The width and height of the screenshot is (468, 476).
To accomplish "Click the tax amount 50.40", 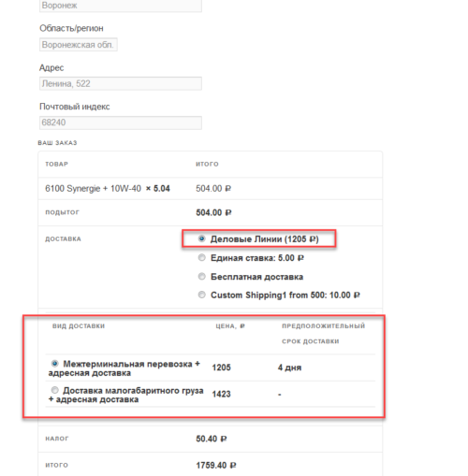I will (212, 439).
